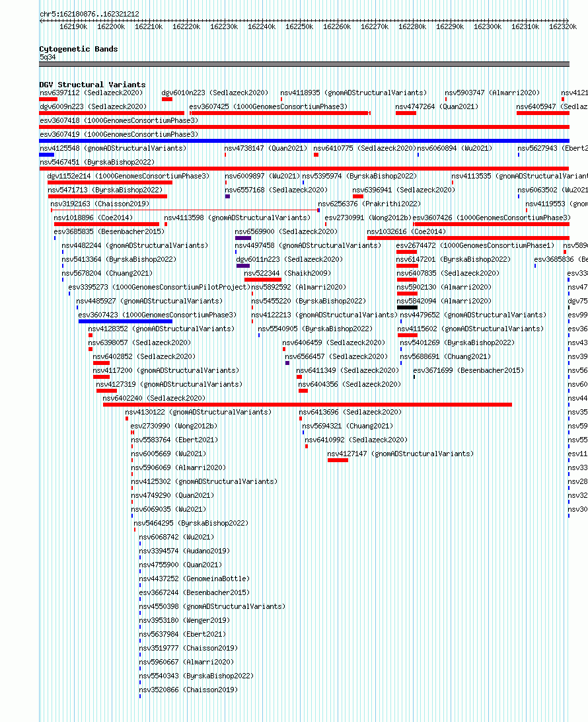The image size is (588, 722).
Task: Open nsv522344 (Shaikh2009) label
Action: click(x=287, y=273)
